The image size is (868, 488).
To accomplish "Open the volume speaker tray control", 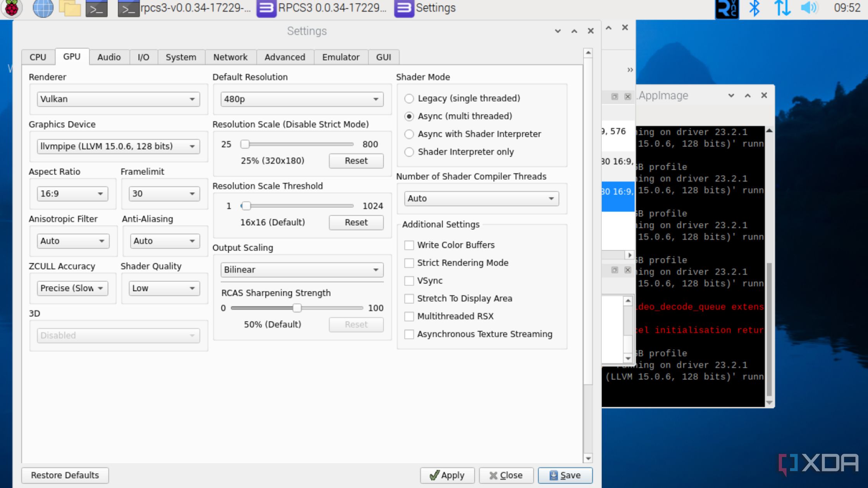I will (x=809, y=8).
